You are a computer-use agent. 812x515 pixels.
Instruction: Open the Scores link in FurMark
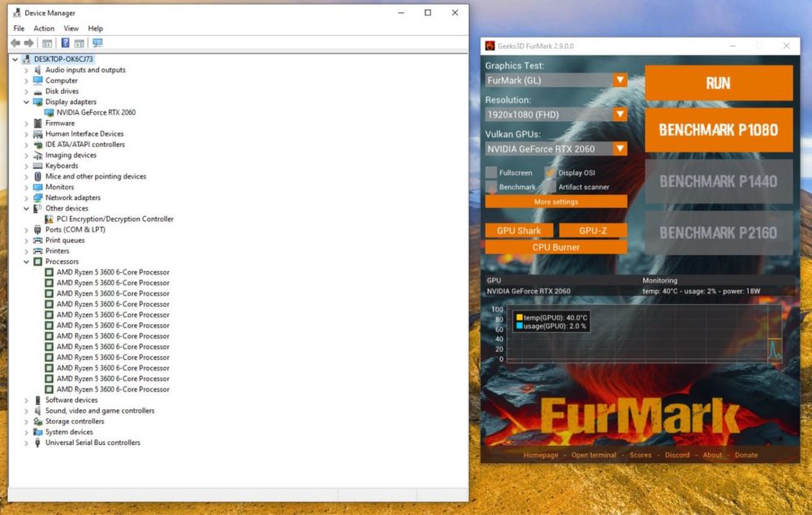point(640,455)
